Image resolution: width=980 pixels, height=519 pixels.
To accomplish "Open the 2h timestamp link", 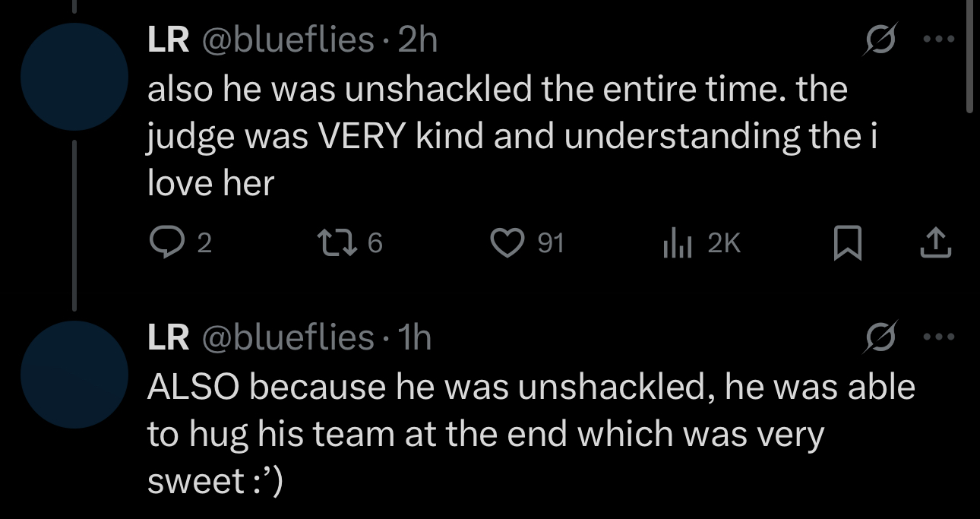I will 419,39.
